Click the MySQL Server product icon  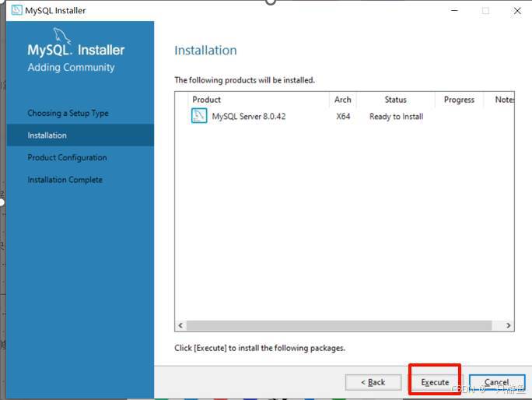point(199,116)
